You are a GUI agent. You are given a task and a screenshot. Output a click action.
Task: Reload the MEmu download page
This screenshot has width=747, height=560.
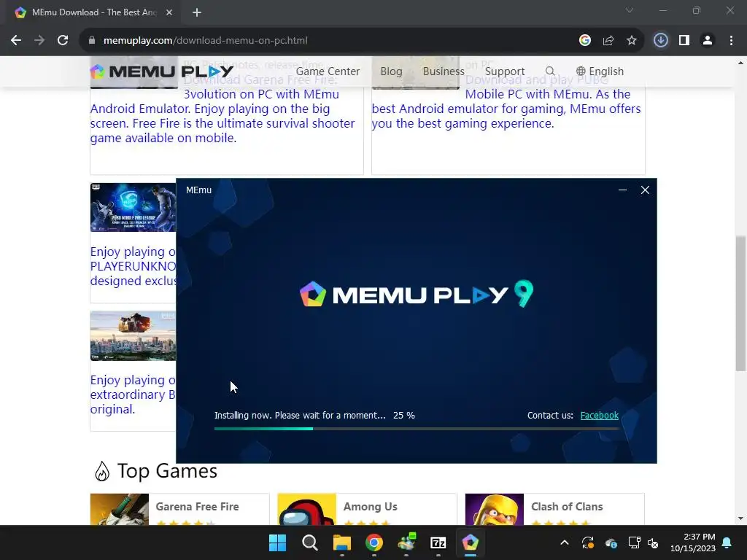63,41
